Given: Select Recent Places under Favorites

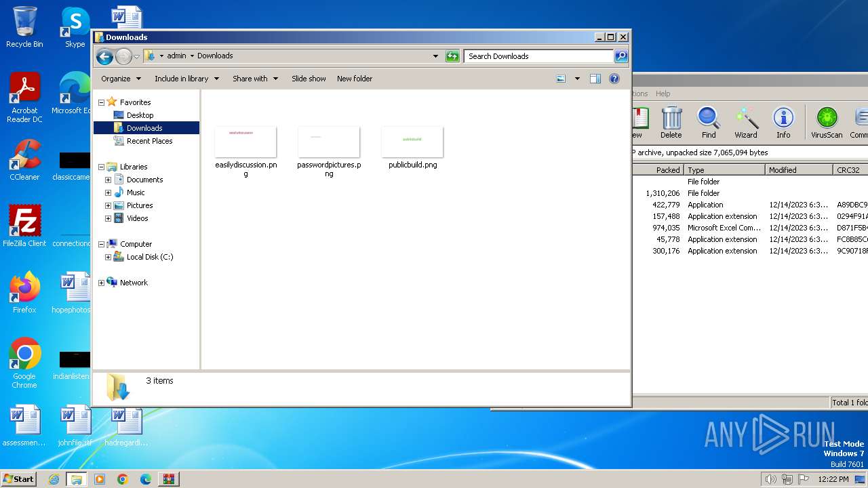Looking at the screenshot, I should click(149, 141).
